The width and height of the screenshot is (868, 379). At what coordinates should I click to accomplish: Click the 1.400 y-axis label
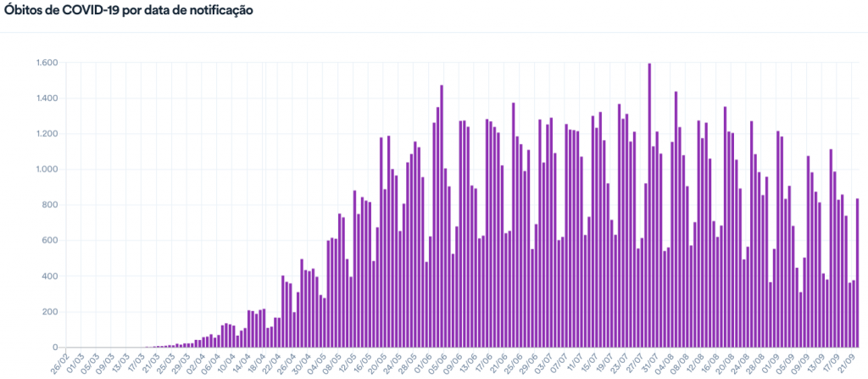(x=46, y=98)
